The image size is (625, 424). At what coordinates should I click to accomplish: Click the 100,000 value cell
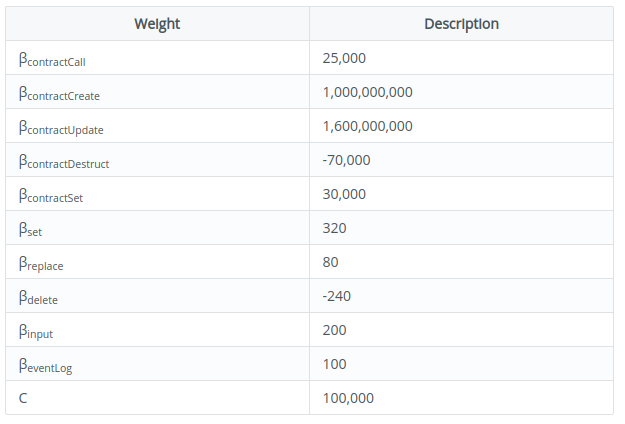point(349,398)
